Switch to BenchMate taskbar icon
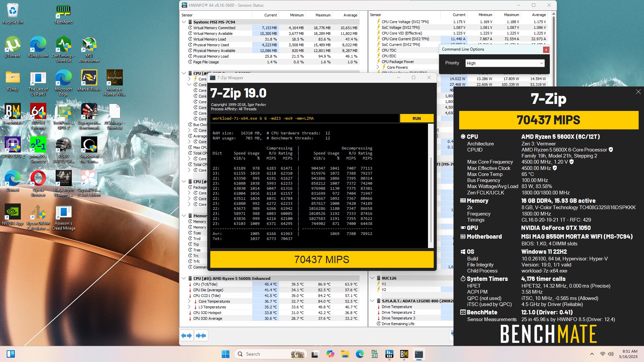The height and width of the screenshot is (362, 644). 404,354
